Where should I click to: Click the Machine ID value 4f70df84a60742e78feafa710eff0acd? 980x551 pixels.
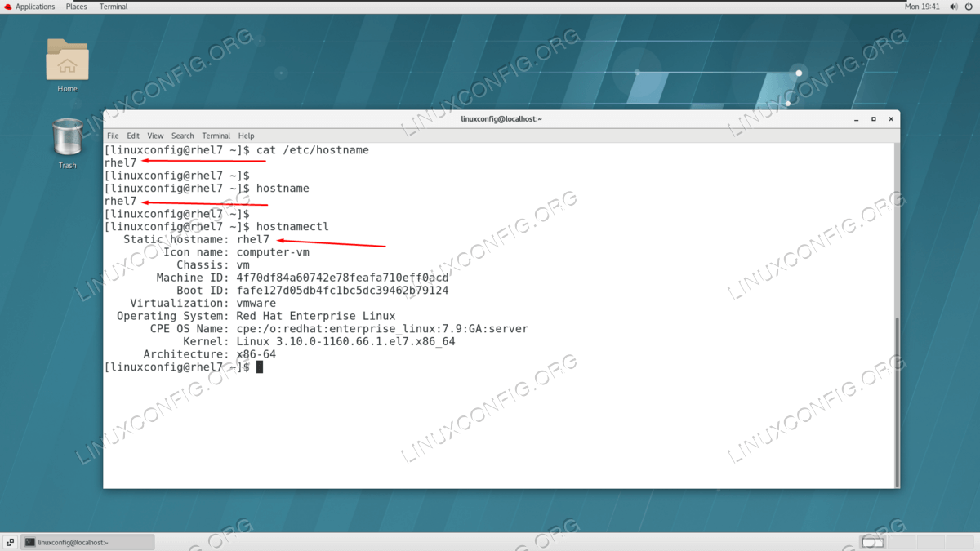pos(342,278)
